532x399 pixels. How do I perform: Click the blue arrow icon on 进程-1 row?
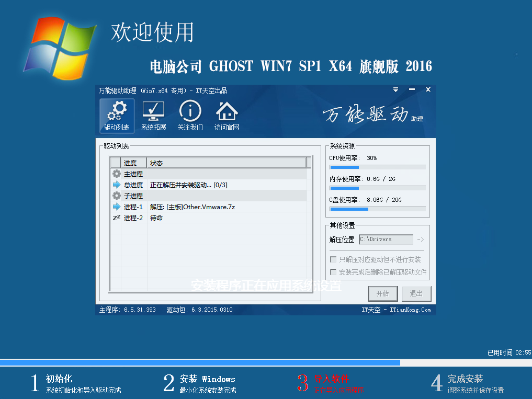[116, 207]
